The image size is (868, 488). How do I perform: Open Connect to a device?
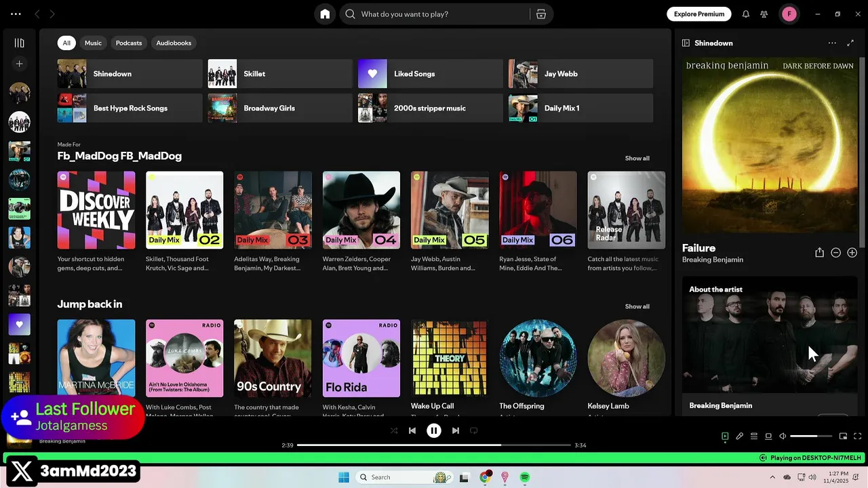768,436
